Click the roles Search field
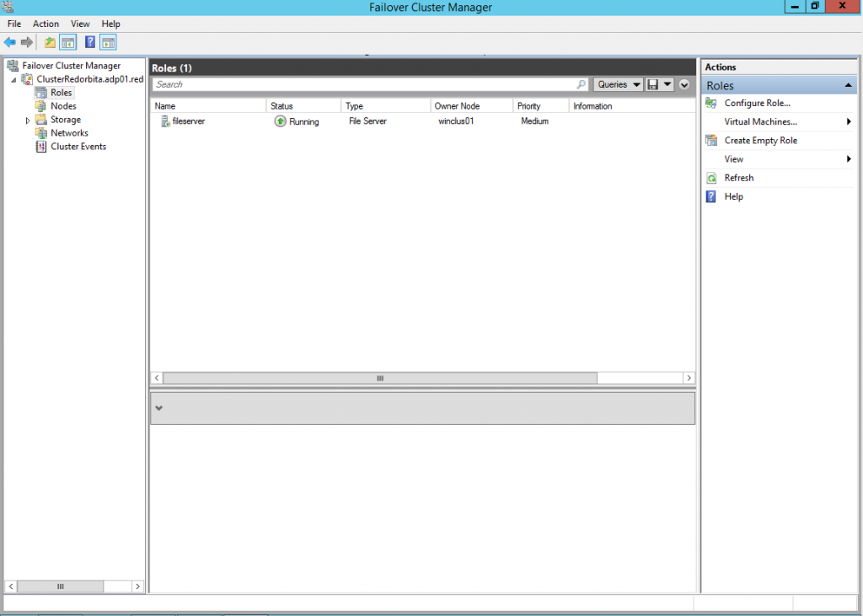This screenshot has height=616, width=863. coord(362,84)
